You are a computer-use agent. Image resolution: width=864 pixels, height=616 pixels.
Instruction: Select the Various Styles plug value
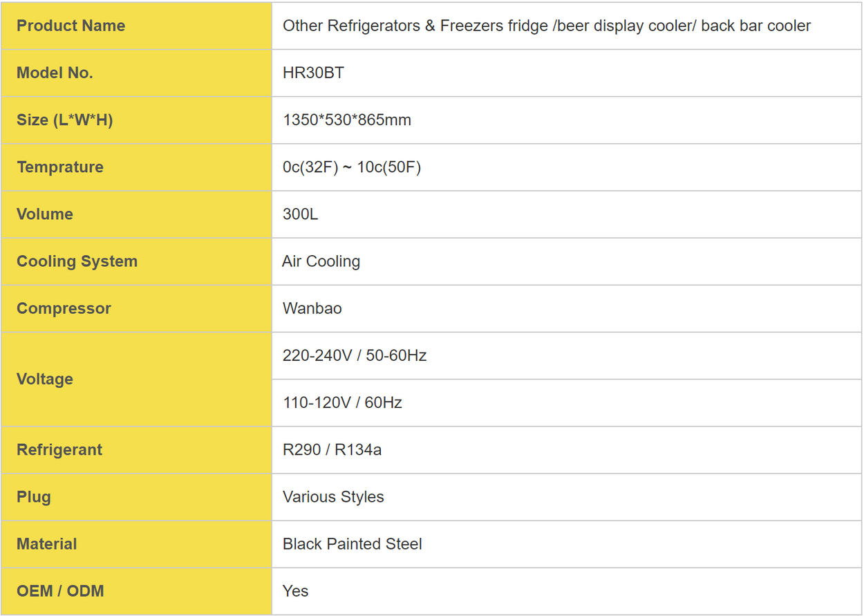point(333,497)
